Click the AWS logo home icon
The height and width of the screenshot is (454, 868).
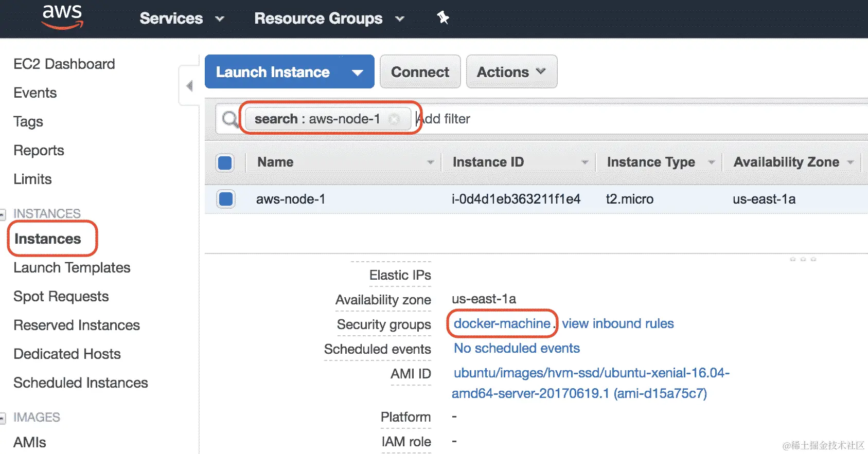click(62, 17)
